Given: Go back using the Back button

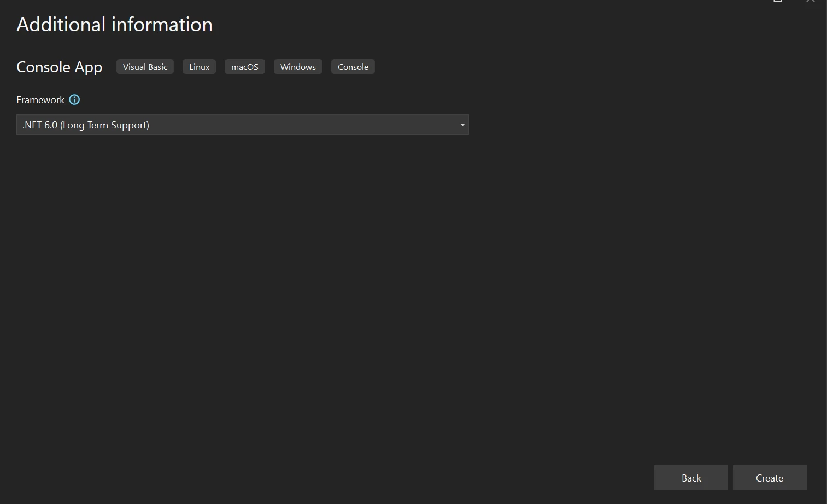Looking at the screenshot, I should (x=690, y=478).
